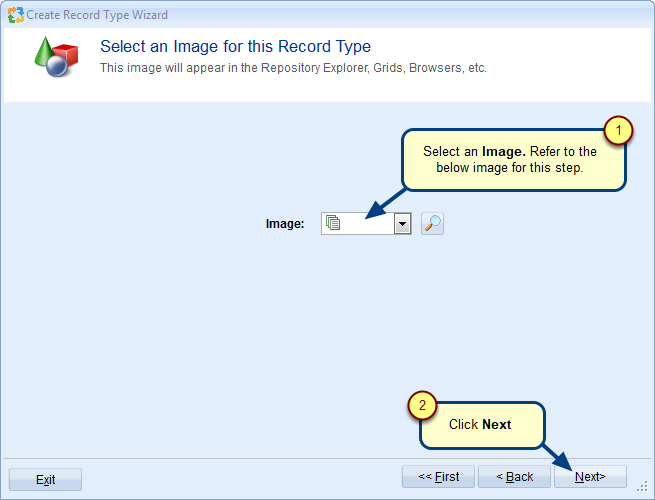Click the wizard icon in title bar
This screenshot has width=655, height=500.
click(x=15, y=15)
